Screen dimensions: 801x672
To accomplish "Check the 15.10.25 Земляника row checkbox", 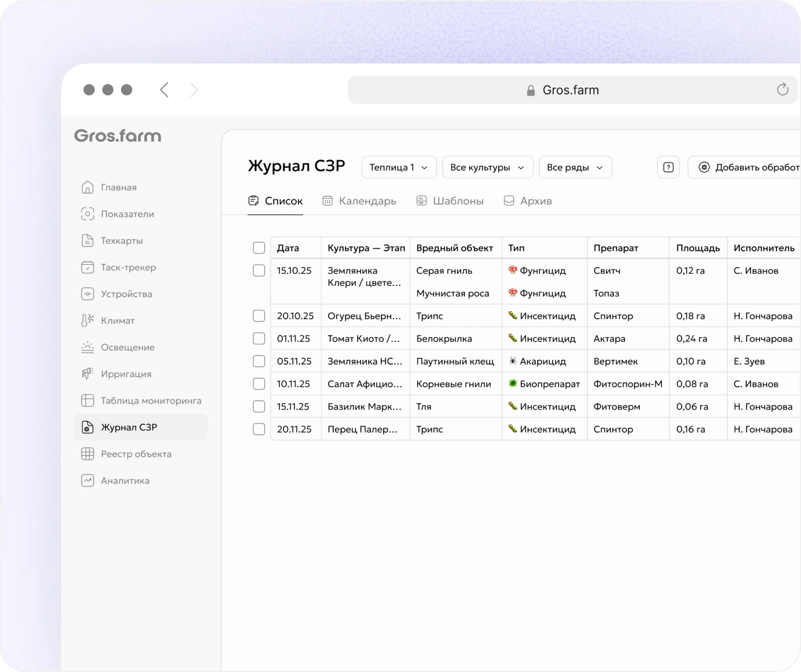I will pyautogui.click(x=259, y=271).
